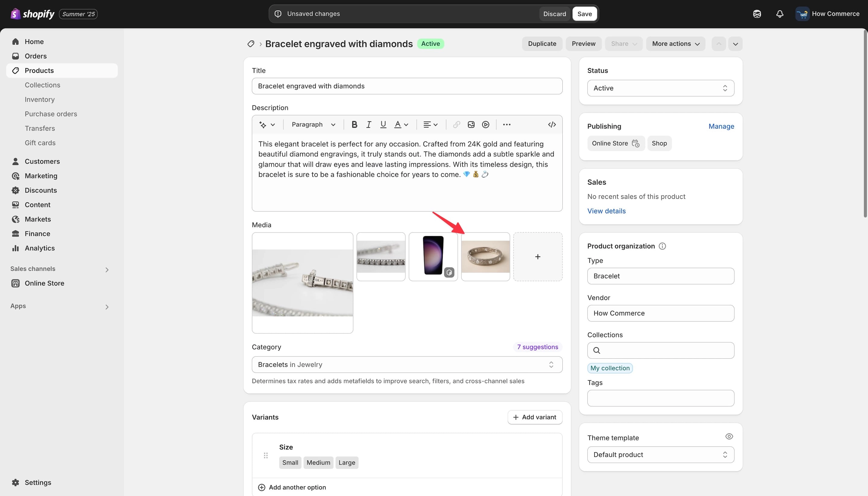The width and height of the screenshot is (868, 496).
Task: Open the Status Active dropdown
Action: click(660, 88)
